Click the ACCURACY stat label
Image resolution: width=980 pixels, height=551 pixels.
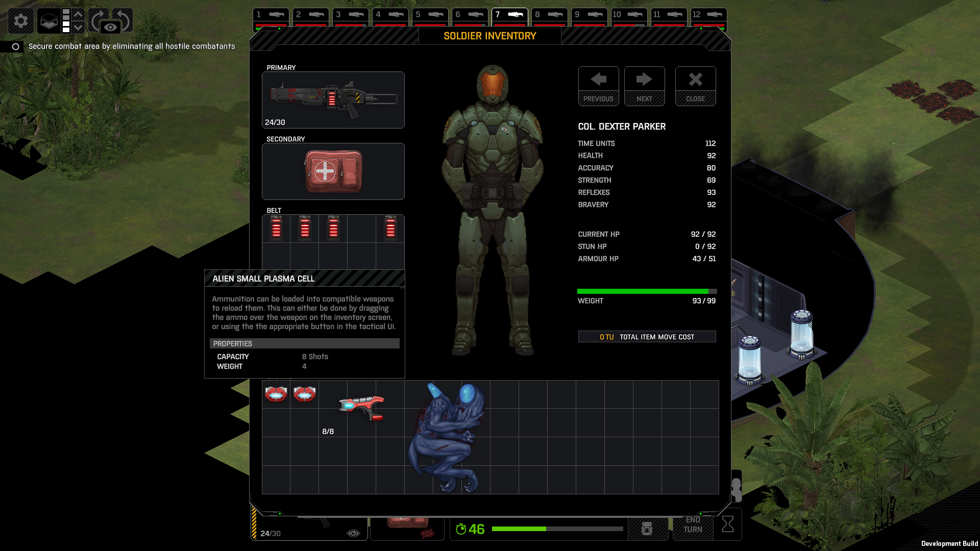[x=596, y=168]
